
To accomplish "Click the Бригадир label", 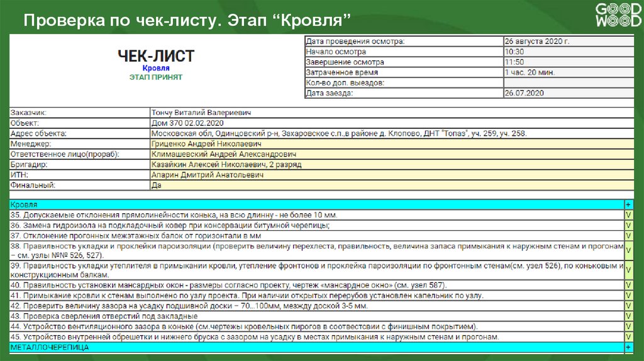I will (x=29, y=164).
